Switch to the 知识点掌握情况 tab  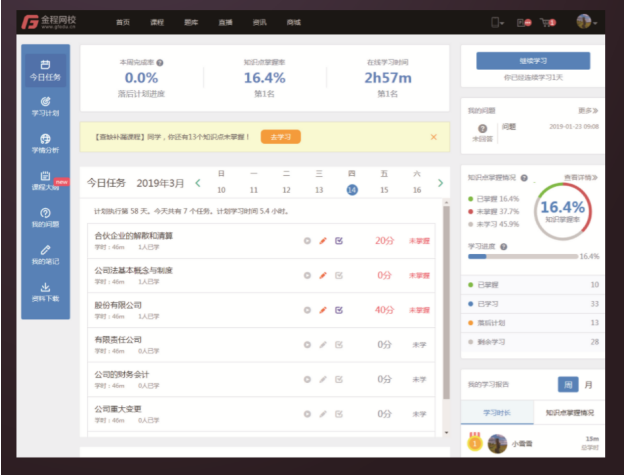[567, 411]
